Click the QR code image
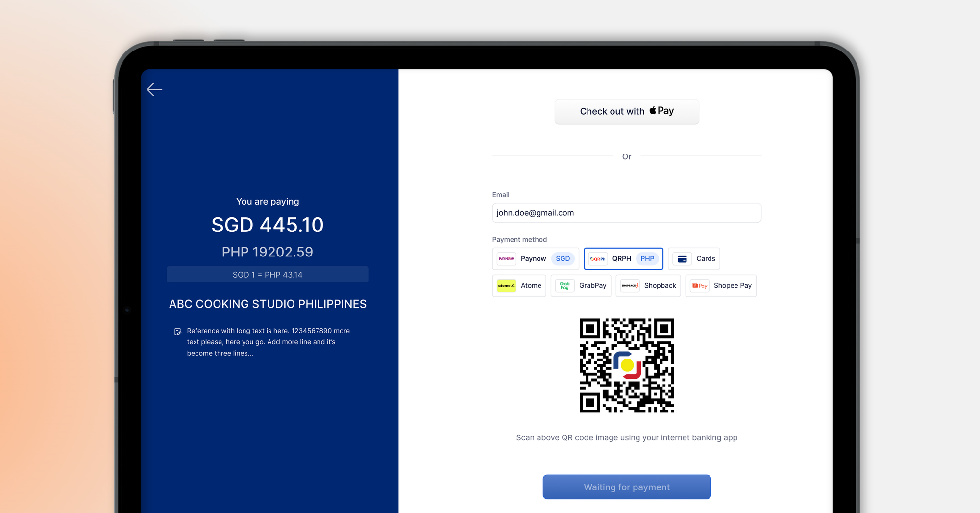 (x=627, y=366)
